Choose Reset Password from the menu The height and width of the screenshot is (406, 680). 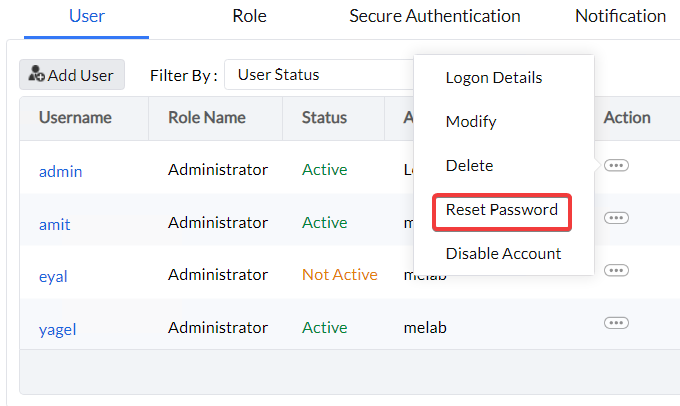tap(502, 210)
